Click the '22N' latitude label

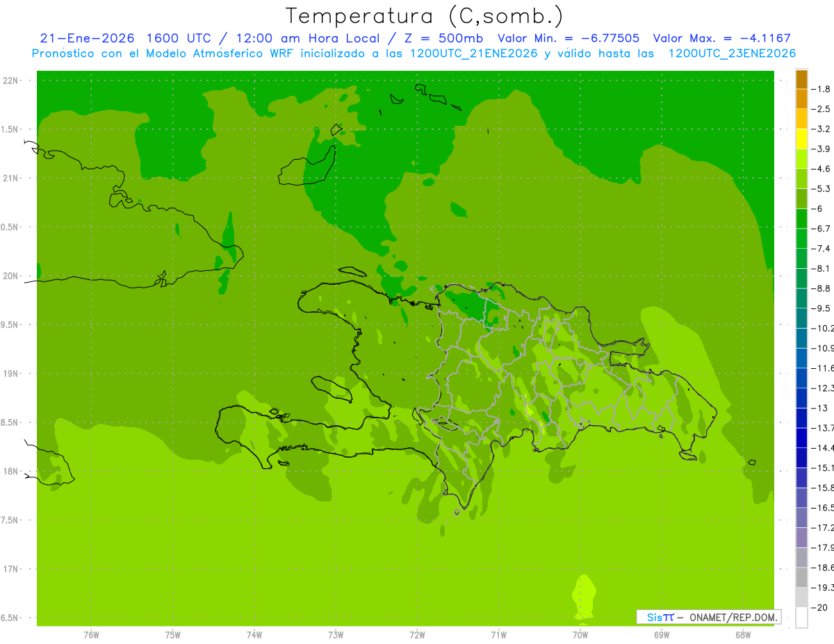[x=10, y=81]
